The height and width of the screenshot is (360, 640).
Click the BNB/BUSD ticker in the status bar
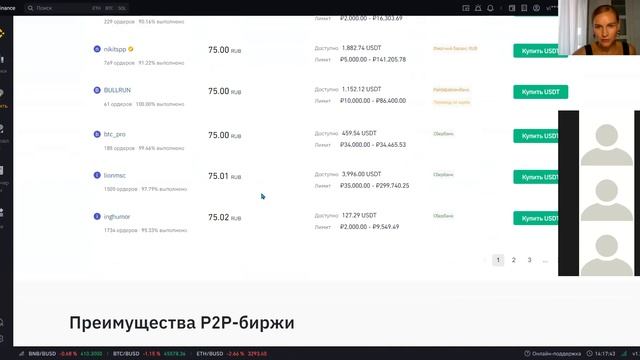[65, 353]
